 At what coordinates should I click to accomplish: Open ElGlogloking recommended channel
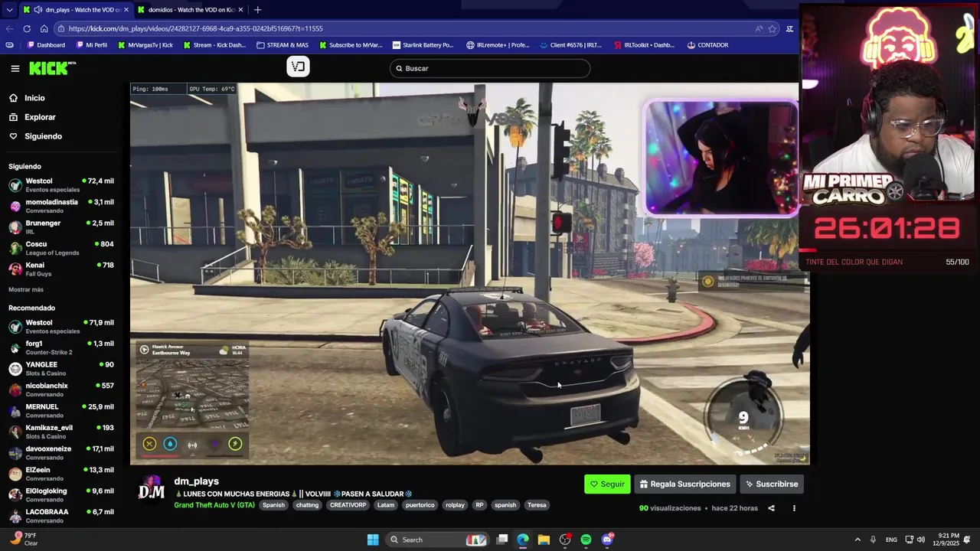coord(61,494)
